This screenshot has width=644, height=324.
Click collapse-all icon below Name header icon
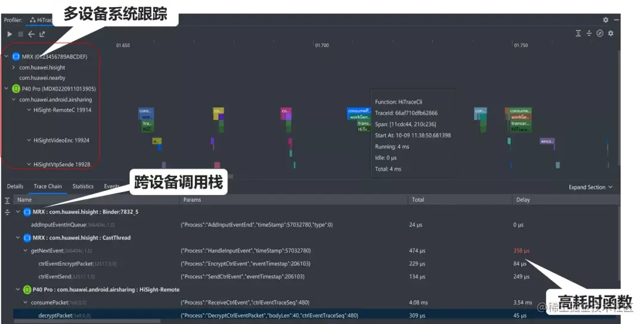(x=7, y=212)
